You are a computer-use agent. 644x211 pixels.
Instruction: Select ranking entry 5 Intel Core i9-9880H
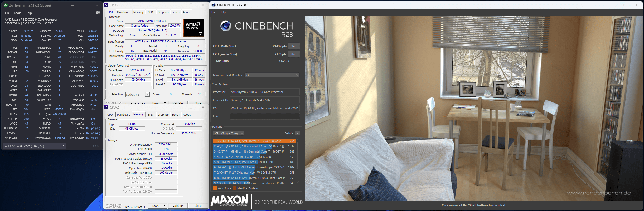coord(254,162)
